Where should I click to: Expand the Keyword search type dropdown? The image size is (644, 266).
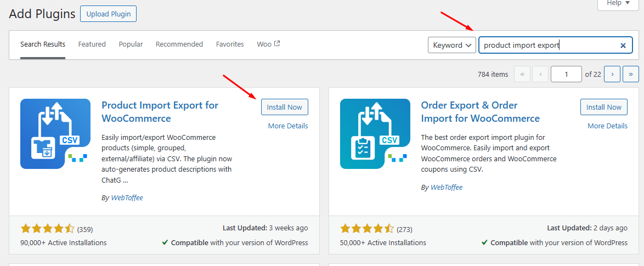coord(452,45)
